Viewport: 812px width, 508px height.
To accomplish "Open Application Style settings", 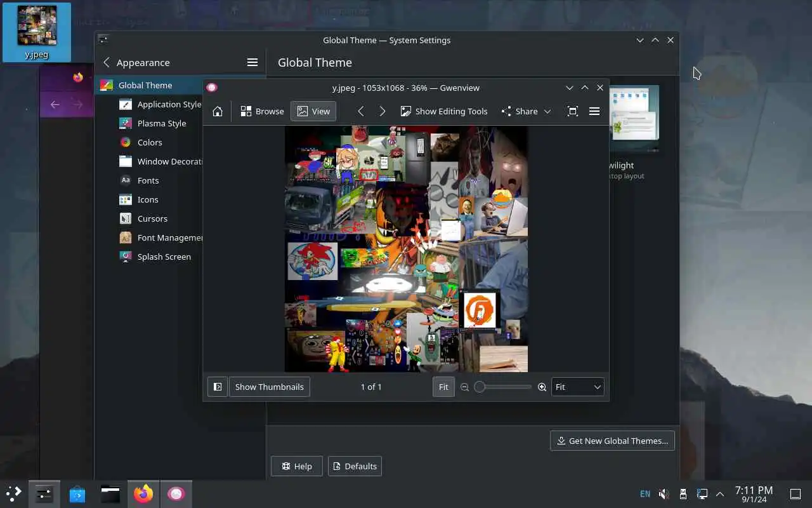I will click(x=160, y=104).
